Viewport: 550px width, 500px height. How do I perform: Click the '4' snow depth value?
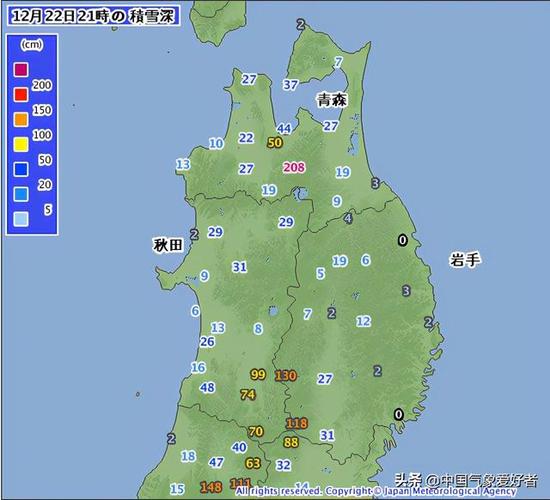[x=348, y=218]
